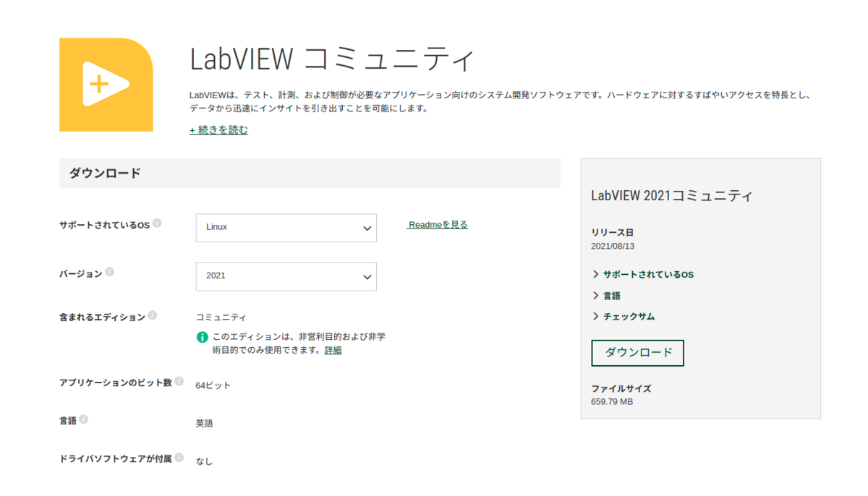The height and width of the screenshot is (496, 868).
Task: Click the 英語 language value
Action: [x=205, y=424]
